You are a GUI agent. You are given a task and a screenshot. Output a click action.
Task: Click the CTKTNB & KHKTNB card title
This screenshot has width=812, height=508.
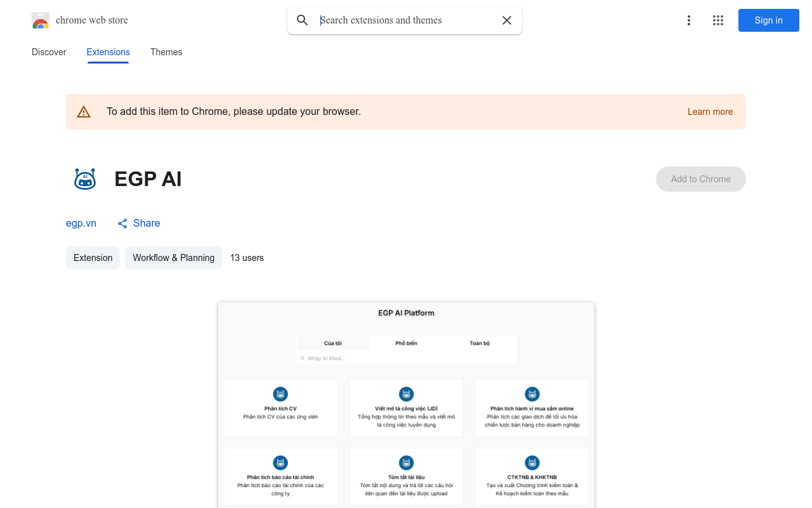point(532,478)
